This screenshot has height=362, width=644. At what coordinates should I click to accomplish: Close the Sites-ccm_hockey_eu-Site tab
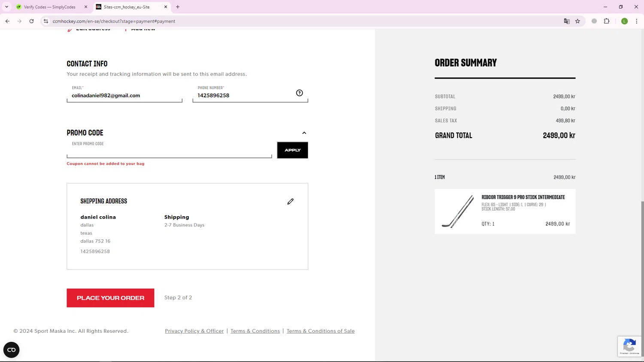click(x=166, y=7)
